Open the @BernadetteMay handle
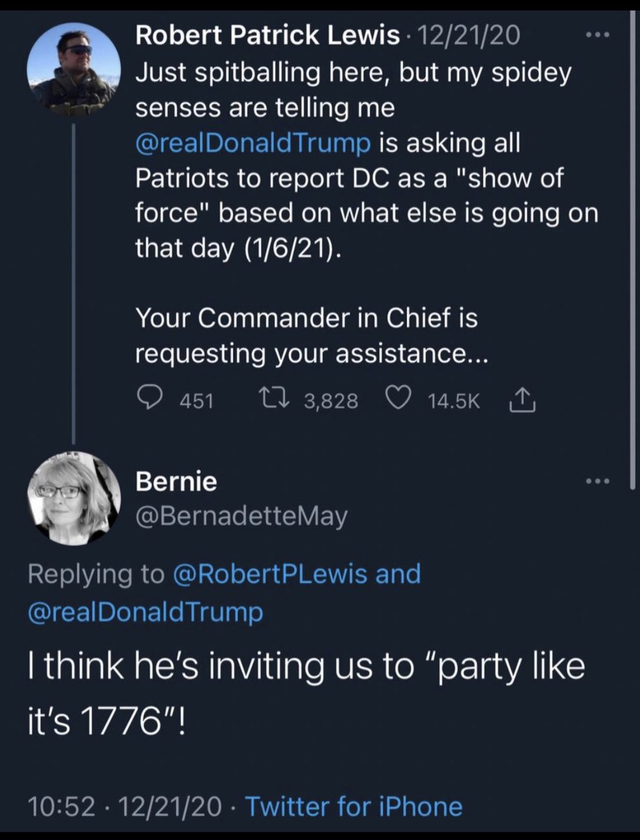 point(241,517)
